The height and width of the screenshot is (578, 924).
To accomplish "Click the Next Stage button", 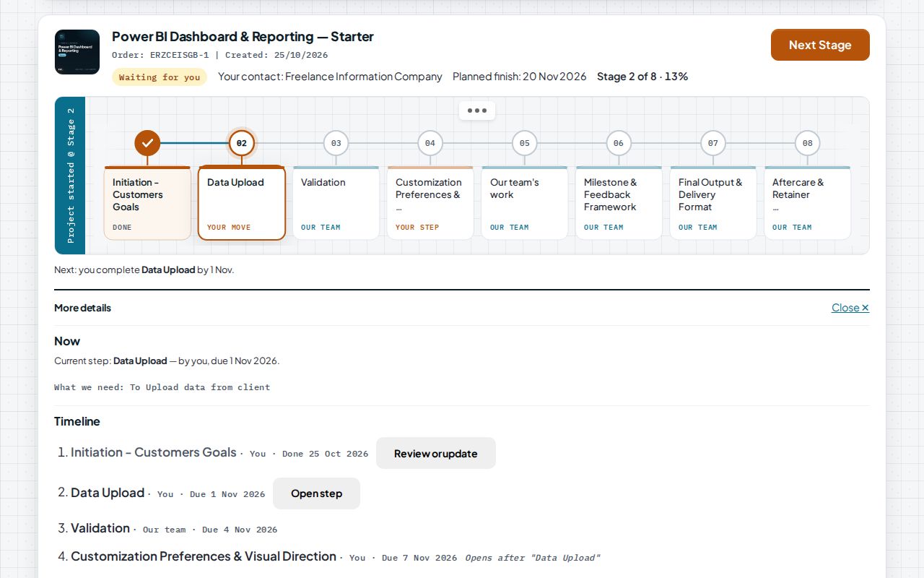I will (x=820, y=45).
